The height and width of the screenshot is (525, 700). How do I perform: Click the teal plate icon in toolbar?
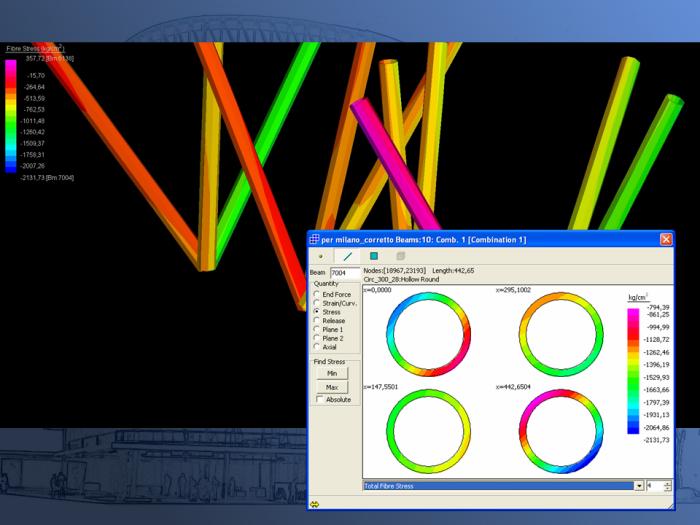pyautogui.click(x=374, y=256)
